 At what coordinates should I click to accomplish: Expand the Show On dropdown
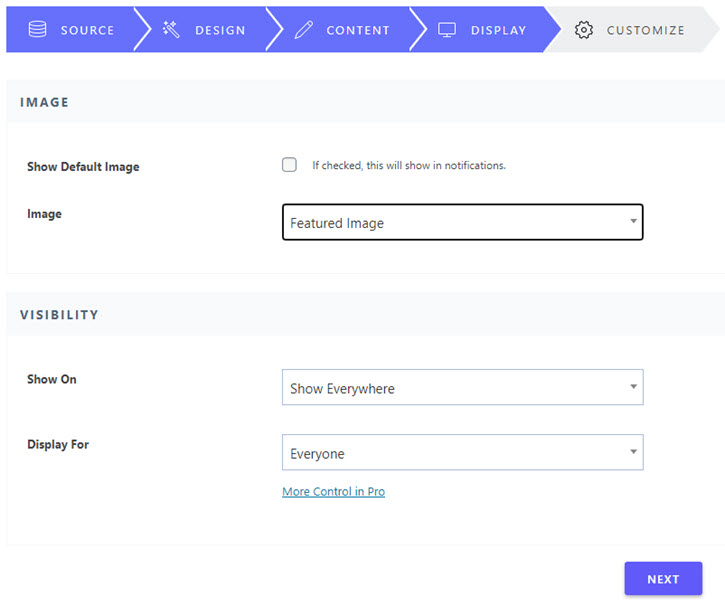point(462,387)
